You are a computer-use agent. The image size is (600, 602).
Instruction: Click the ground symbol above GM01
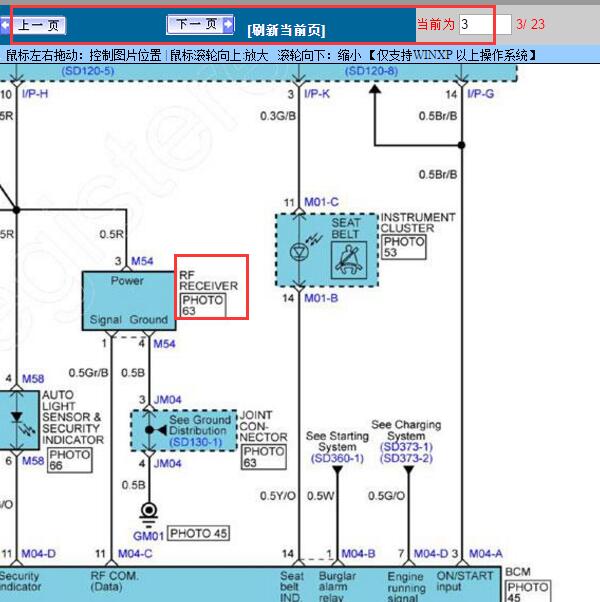(149, 514)
